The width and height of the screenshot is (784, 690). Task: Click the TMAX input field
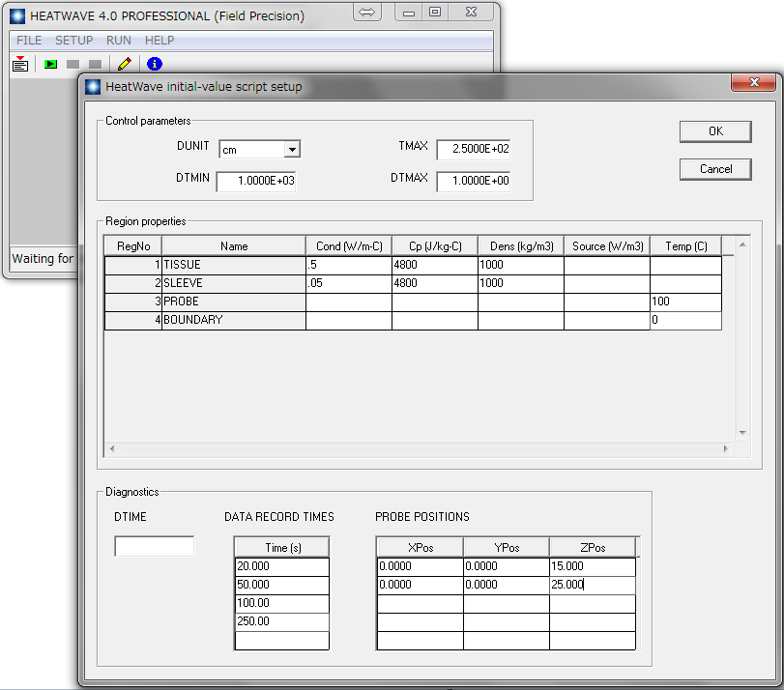tap(474, 150)
